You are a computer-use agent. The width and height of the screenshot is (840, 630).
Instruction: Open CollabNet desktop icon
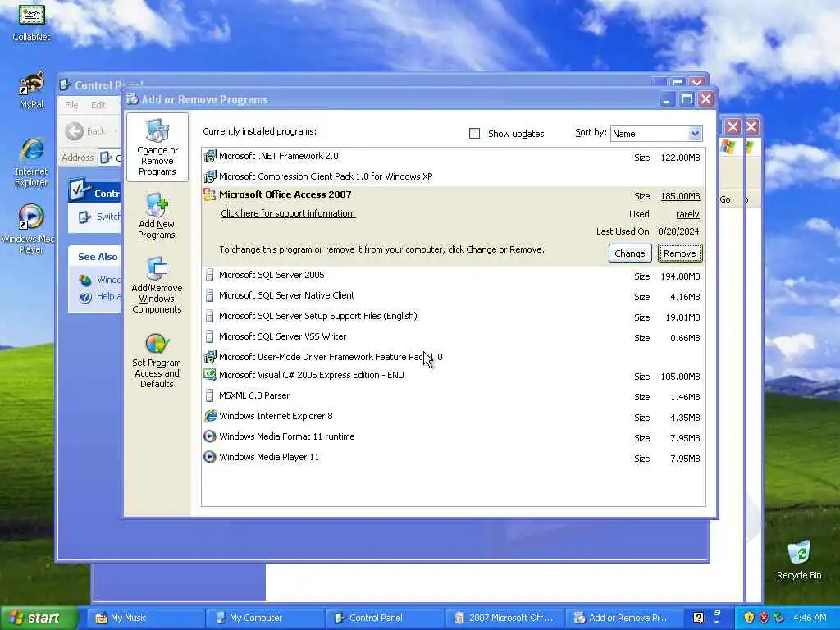point(32,21)
